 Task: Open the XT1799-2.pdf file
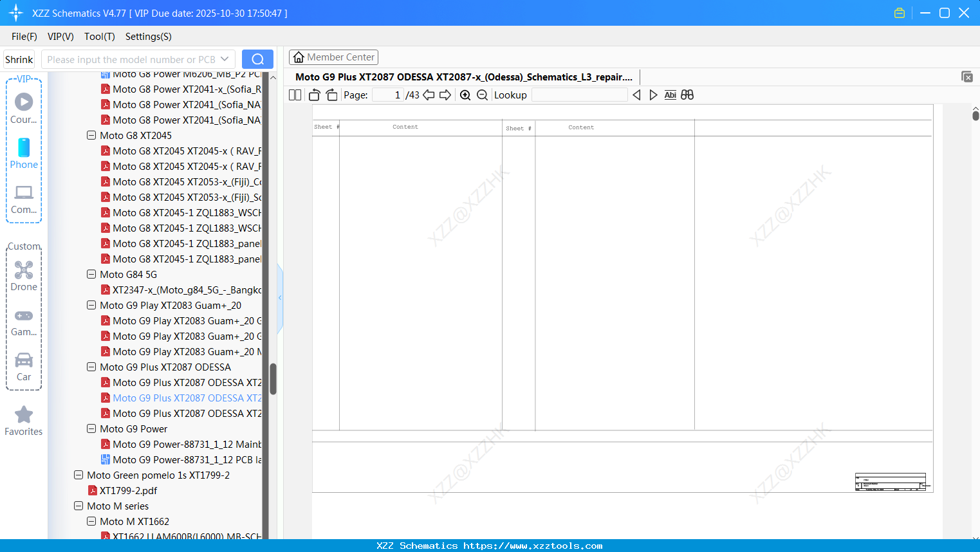(122, 491)
